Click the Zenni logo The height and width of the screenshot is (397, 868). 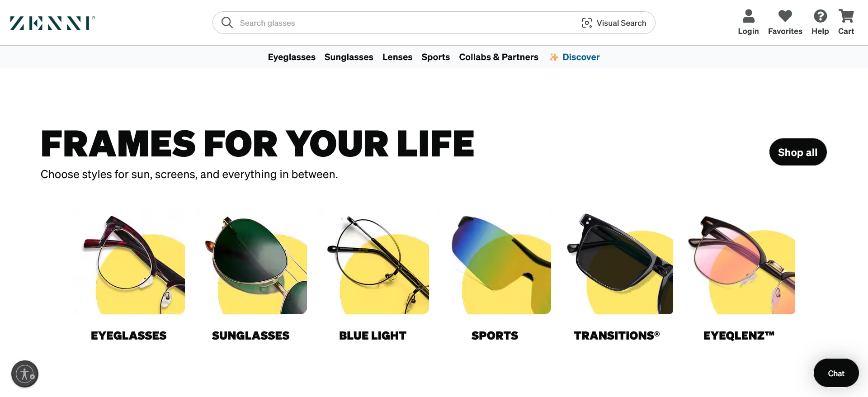point(52,23)
